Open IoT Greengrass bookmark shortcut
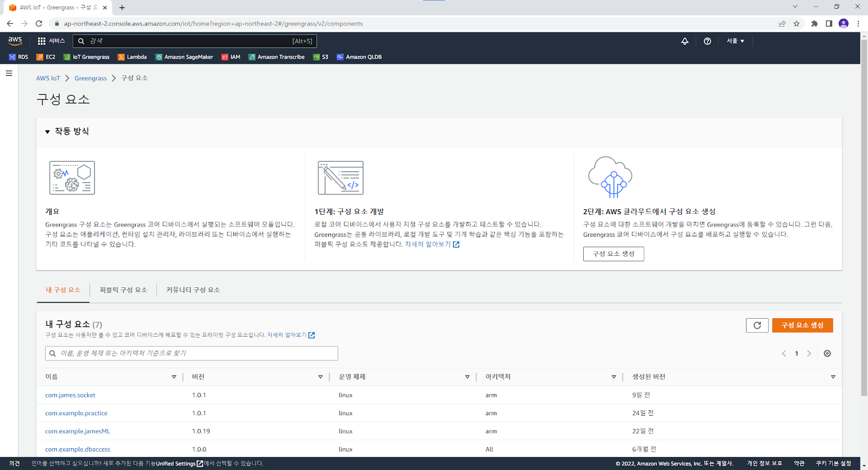This screenshot has height=470, width=868. [x=86, y=57]
